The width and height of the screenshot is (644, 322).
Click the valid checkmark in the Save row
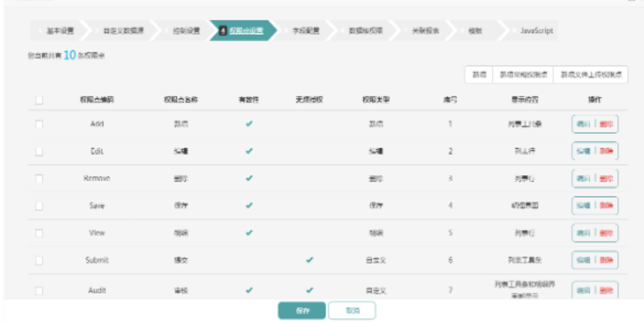coord(249,206)
